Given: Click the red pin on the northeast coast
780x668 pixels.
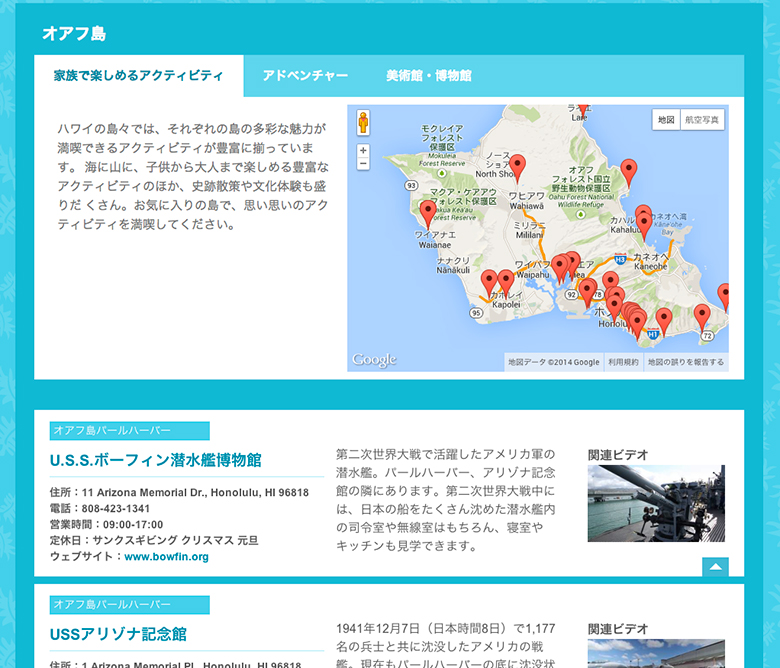Looking at the screenshot, I should (628, 171).
